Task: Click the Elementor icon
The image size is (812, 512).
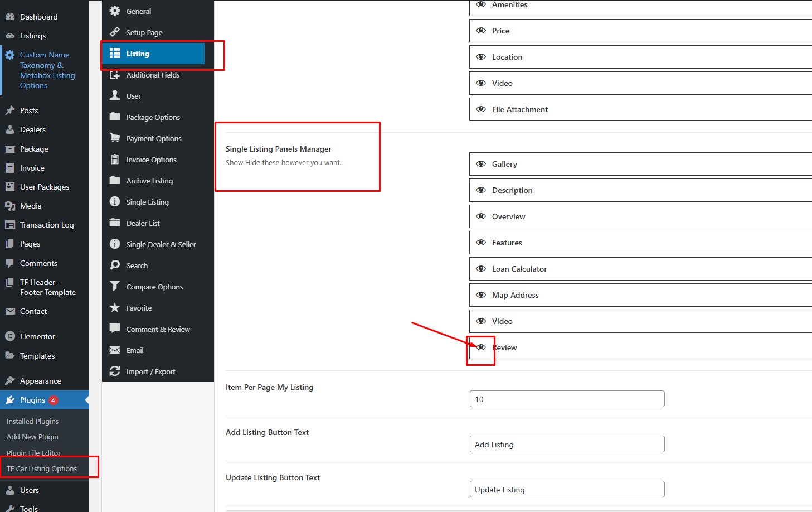Action: [x=10, y=336]
